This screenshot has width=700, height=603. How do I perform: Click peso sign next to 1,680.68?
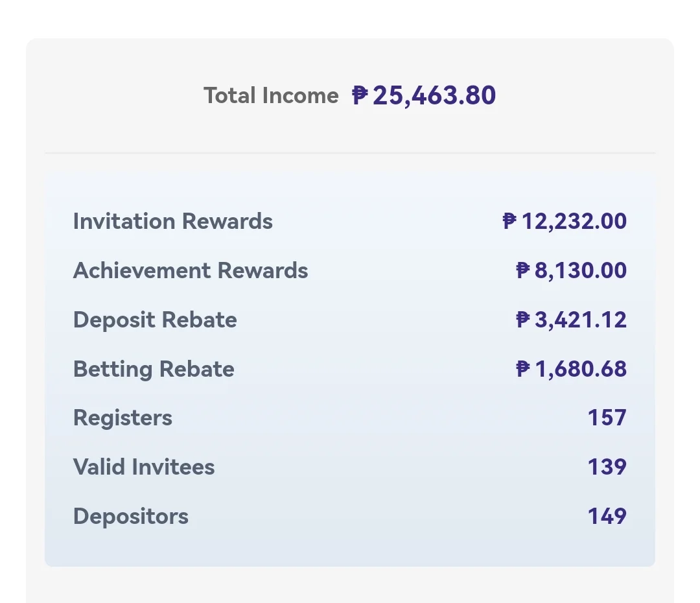523,368
